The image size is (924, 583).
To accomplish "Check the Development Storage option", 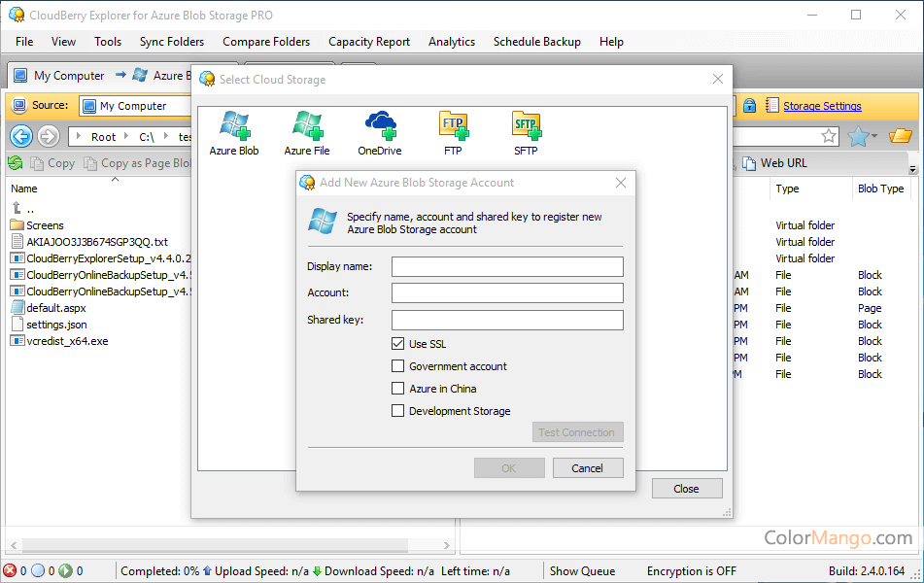I will (398, 410).
